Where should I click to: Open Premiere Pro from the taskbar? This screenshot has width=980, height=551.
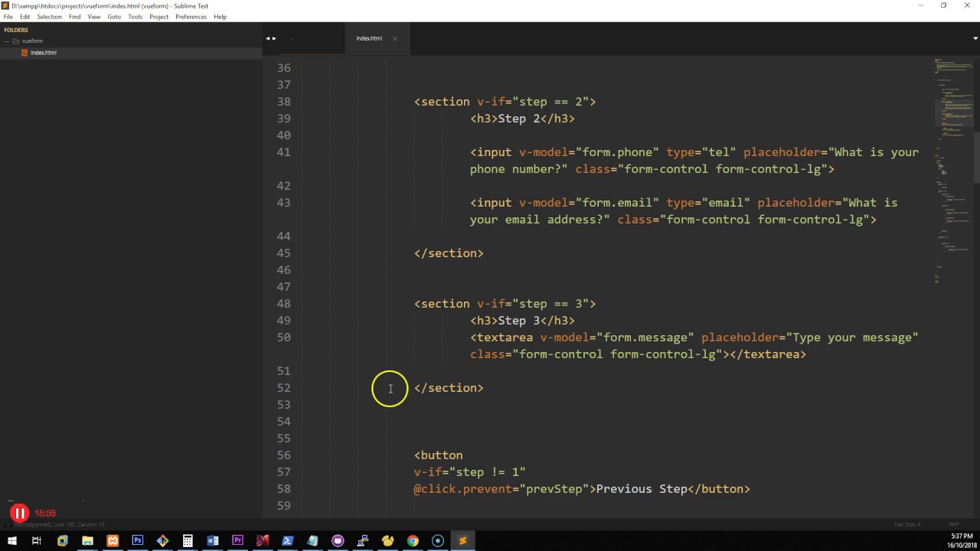237,541
